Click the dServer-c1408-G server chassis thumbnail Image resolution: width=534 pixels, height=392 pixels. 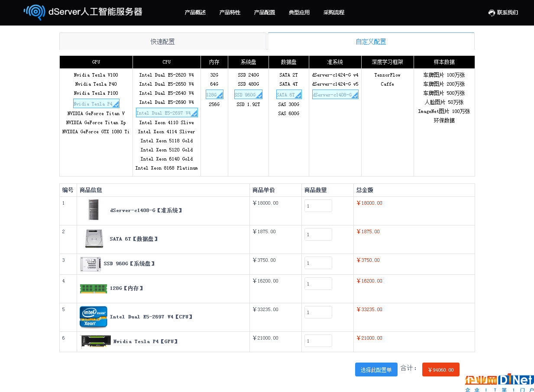click(94, 210)
